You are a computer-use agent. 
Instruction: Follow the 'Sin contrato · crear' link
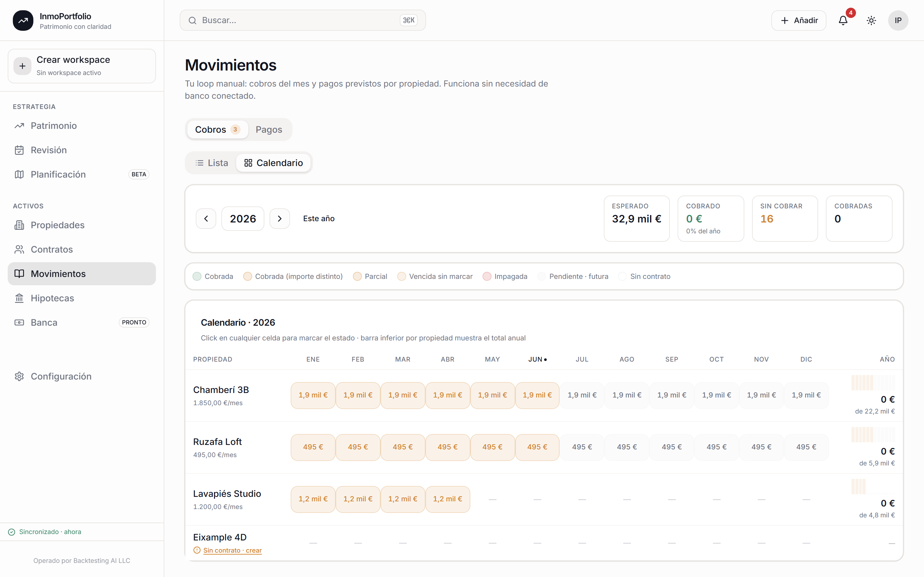click(232, 550)
